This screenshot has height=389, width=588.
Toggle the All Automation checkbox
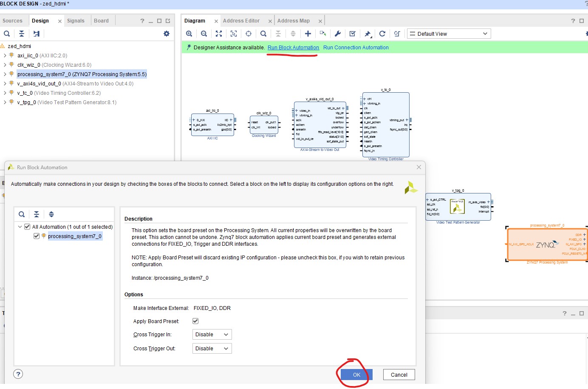(x=27, y=227)
